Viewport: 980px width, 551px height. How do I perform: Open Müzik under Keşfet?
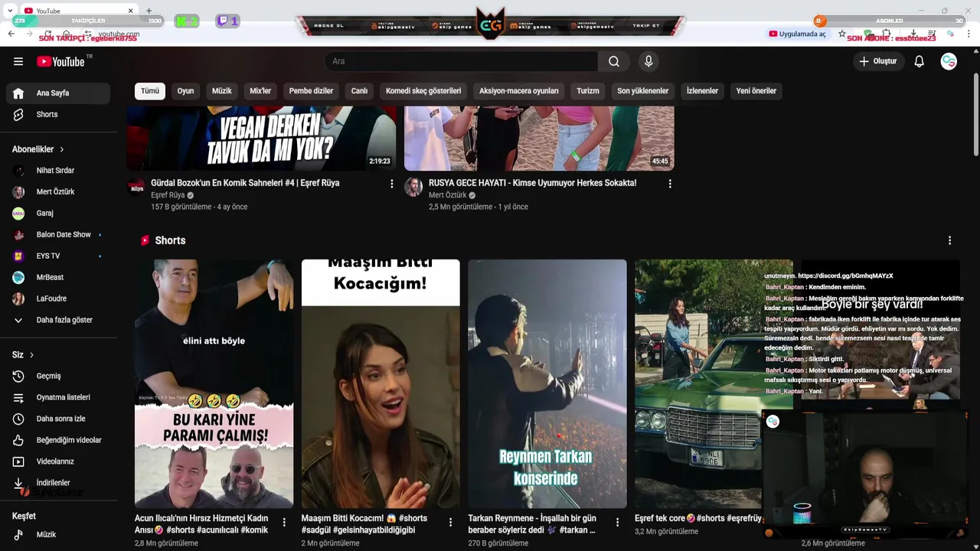point(58,535)
